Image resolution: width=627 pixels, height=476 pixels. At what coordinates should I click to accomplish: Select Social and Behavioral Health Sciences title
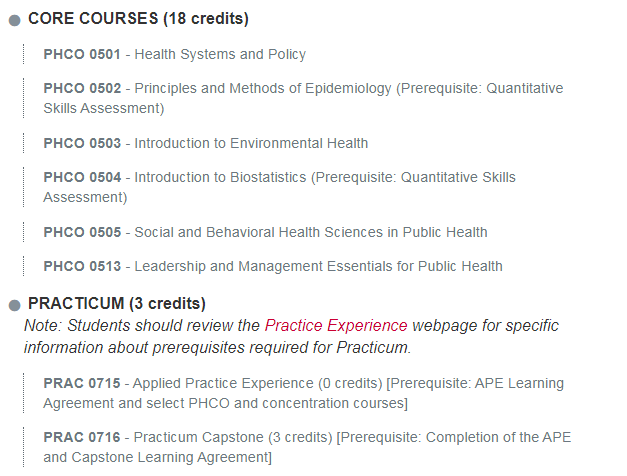(x=311, y=232)
